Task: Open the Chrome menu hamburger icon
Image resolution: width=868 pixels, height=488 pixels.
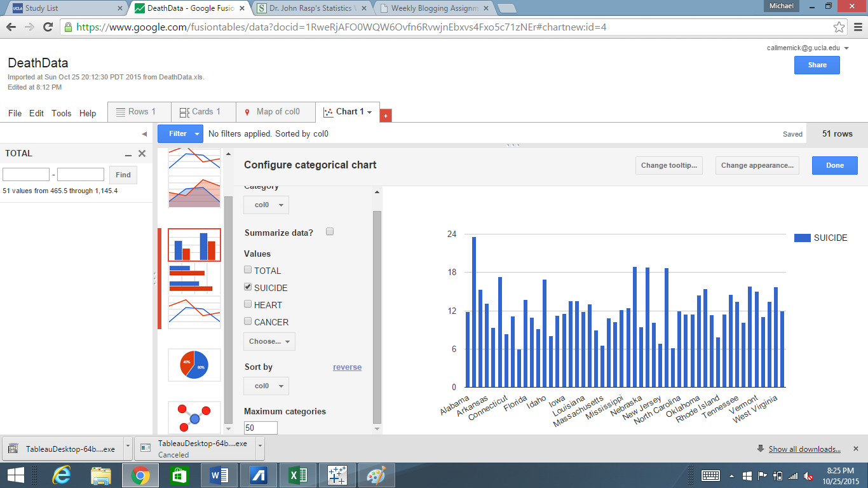Action: coord(856,27)
